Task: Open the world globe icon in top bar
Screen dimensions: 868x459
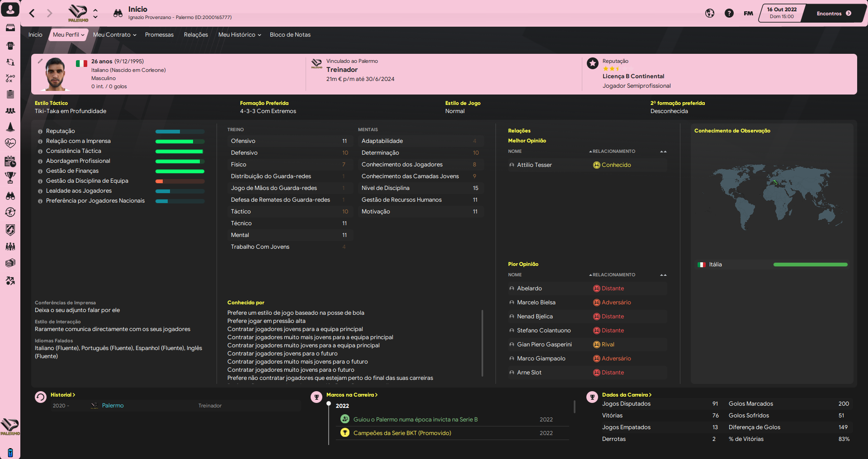Action: pyautogui.click(x=710, y=13)
